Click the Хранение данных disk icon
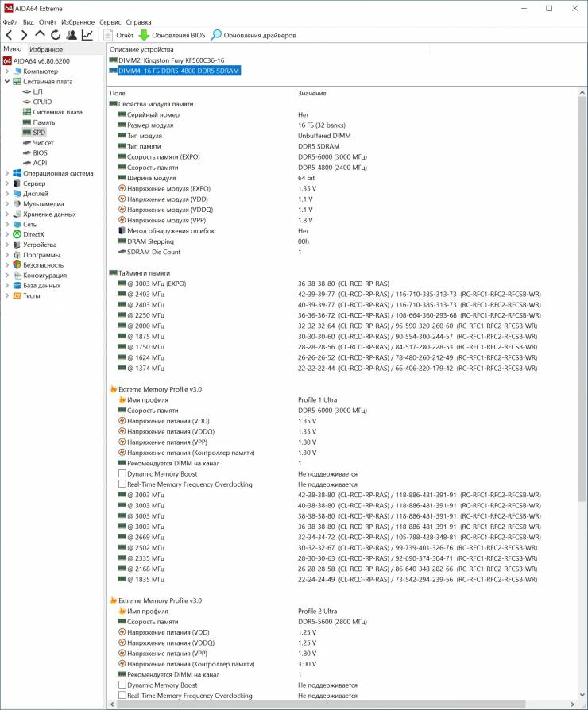 (x=17, y=214)
